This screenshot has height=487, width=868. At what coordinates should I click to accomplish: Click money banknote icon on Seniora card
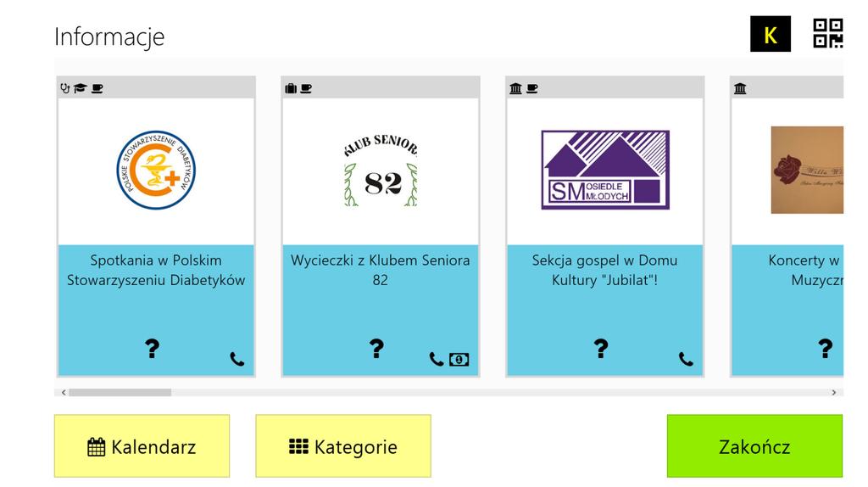[459, 360]
